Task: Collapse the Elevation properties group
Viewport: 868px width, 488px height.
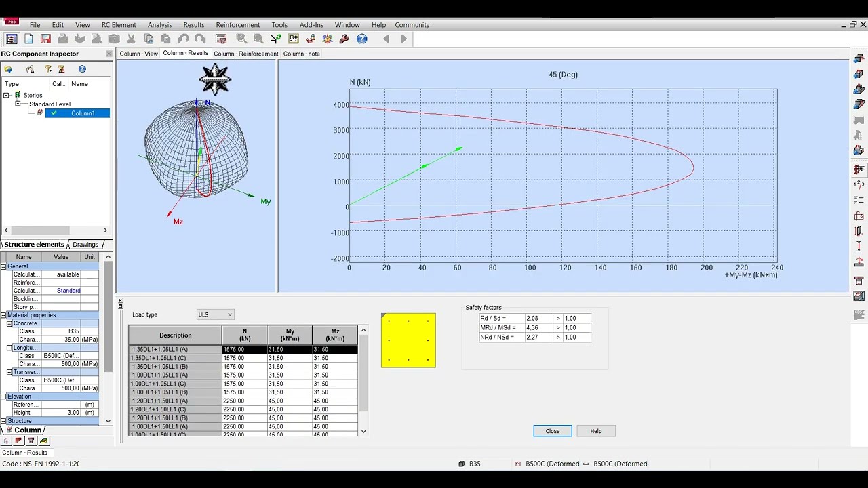Action: pyautogui.click(x=3, y=396)
